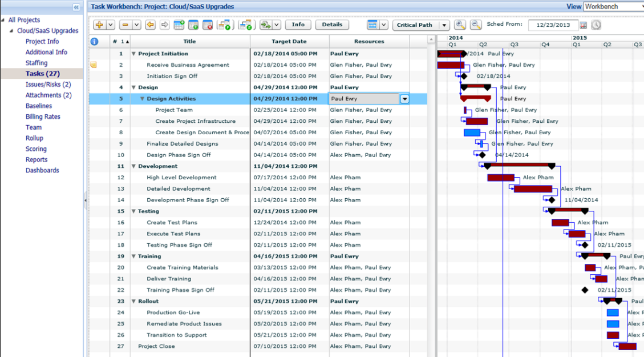Click the 11/04/2014 Development Sign Off milestone diamond
This screenshot has height=357, width=644.
pyautogui.click(x=552, y=200)
